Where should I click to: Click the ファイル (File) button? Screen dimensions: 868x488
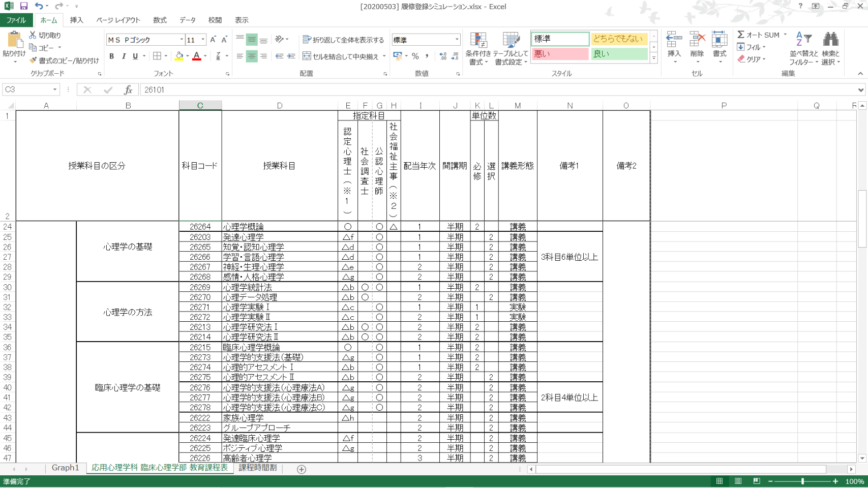click(16, 20)
